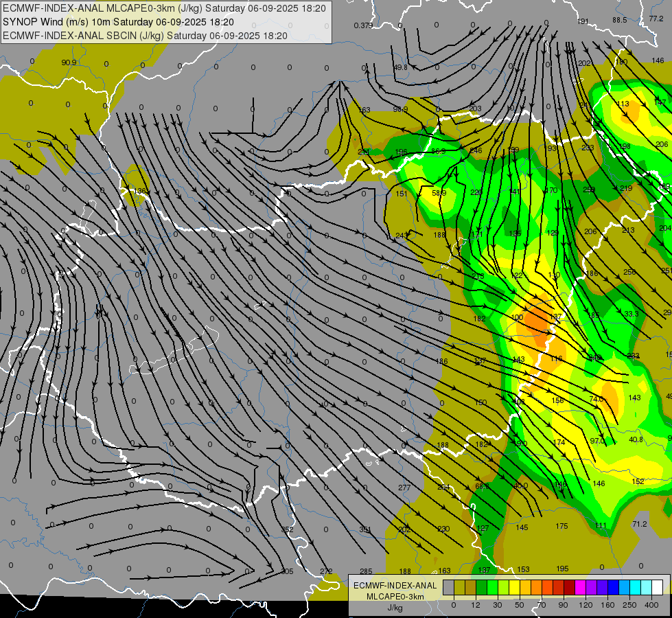Click the map value '116'
Image resolution: width=672 pixels, height=618 pixels.
[556, 358]
